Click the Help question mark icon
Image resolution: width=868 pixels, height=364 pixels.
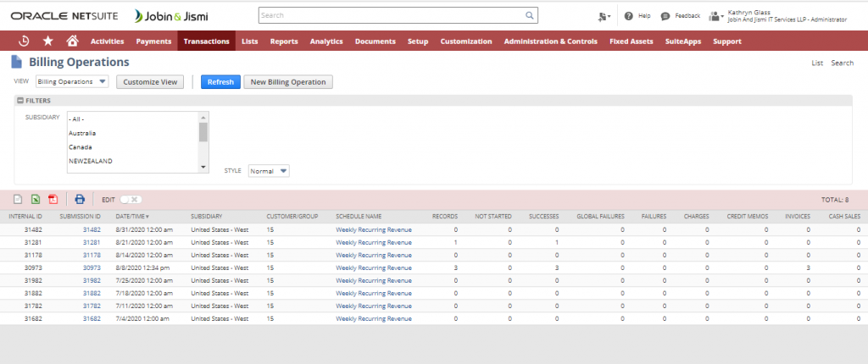[629, 16]
